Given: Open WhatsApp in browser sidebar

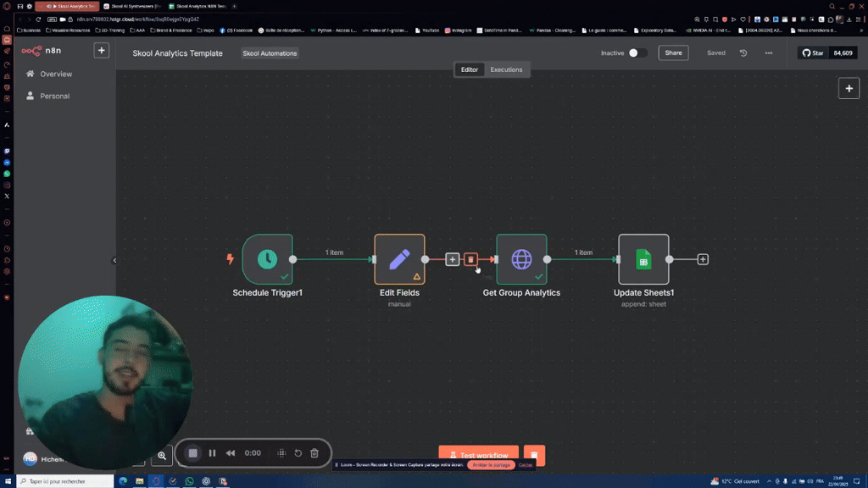Looking at the screenshot, I should (x=7, y=174).
